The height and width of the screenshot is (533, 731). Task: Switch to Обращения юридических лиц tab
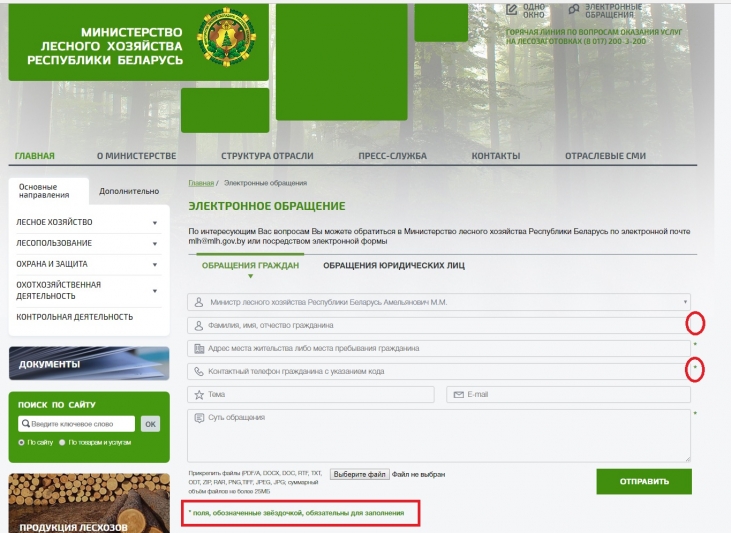(x=394, y=266)
